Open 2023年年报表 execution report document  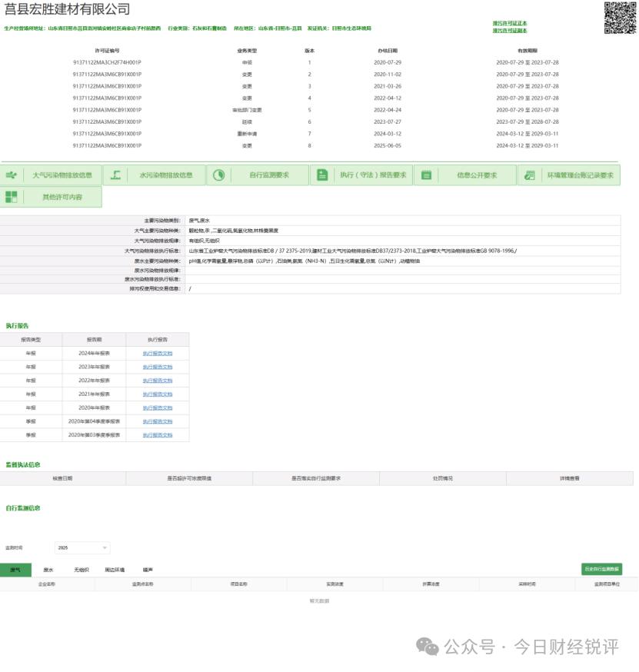pyautogui.click(x=158, y=367)
